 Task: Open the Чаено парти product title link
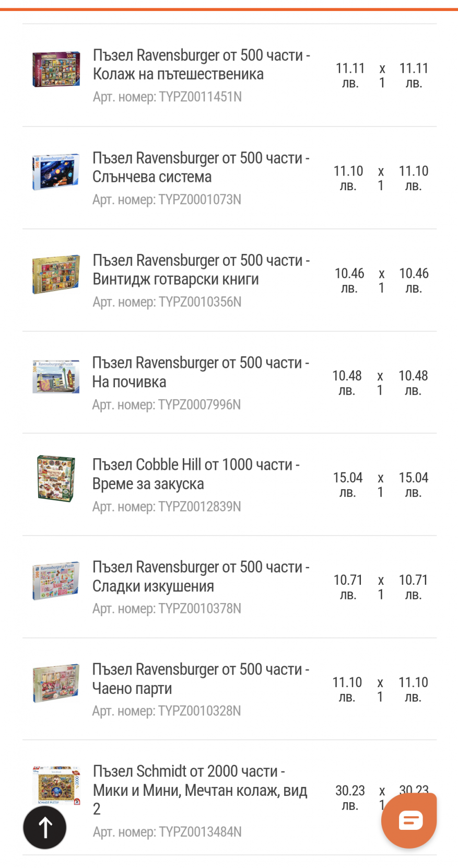coord(201,679)
